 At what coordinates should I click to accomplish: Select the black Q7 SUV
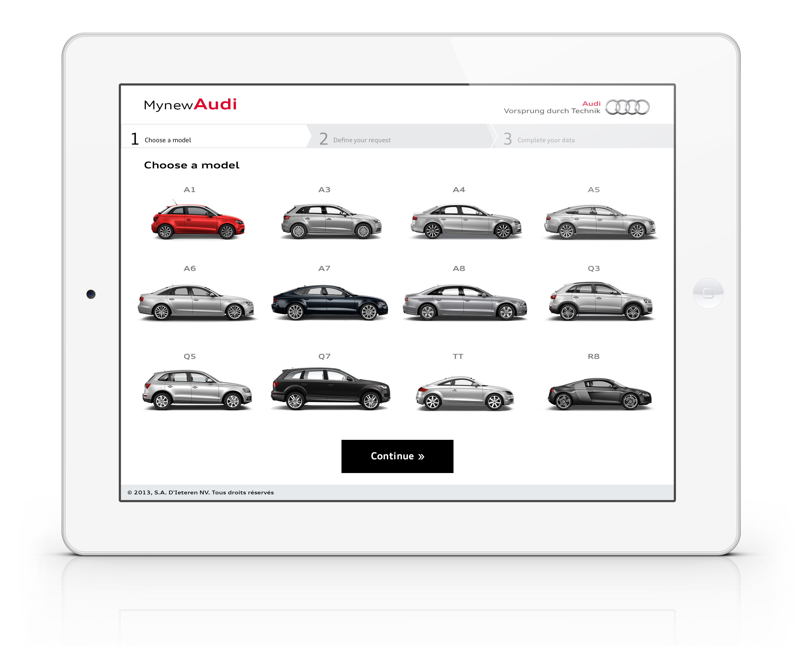[330, 389]
